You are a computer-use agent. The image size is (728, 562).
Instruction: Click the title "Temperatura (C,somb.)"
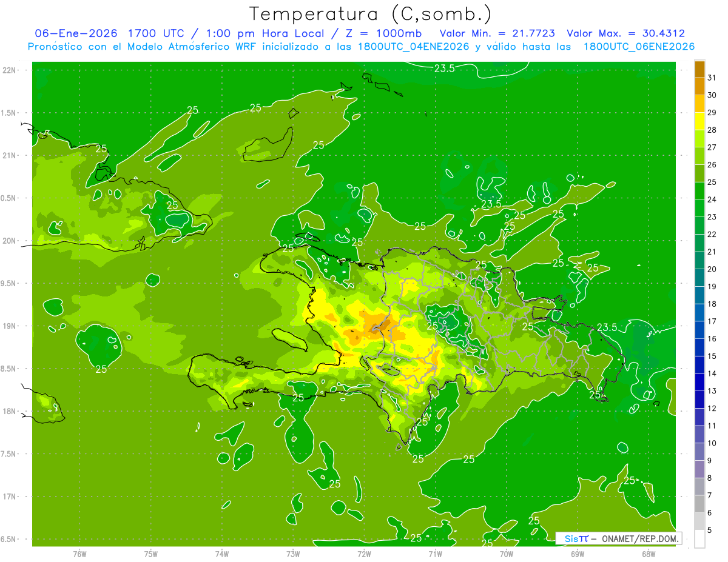[371, 14]
